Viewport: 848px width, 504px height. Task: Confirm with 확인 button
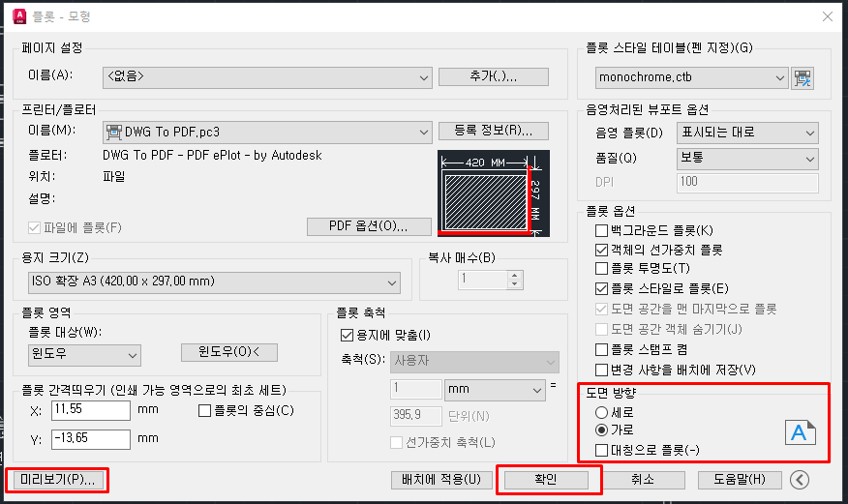546,480
